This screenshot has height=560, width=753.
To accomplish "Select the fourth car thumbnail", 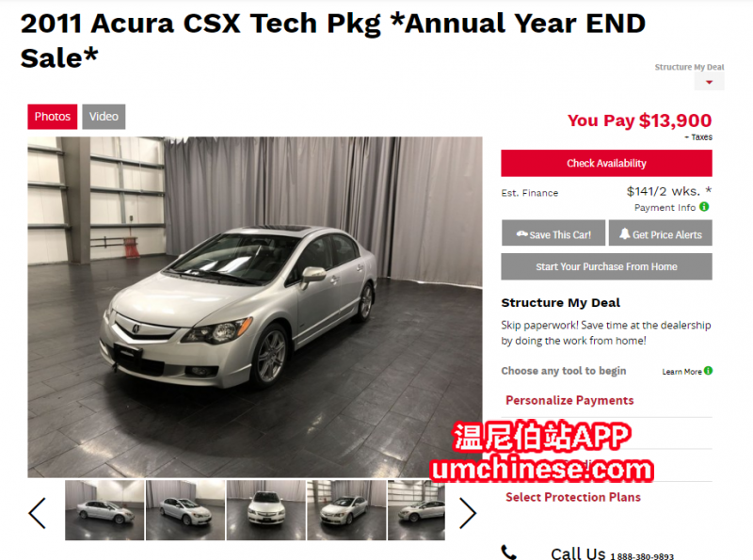I will click(346, 510).
